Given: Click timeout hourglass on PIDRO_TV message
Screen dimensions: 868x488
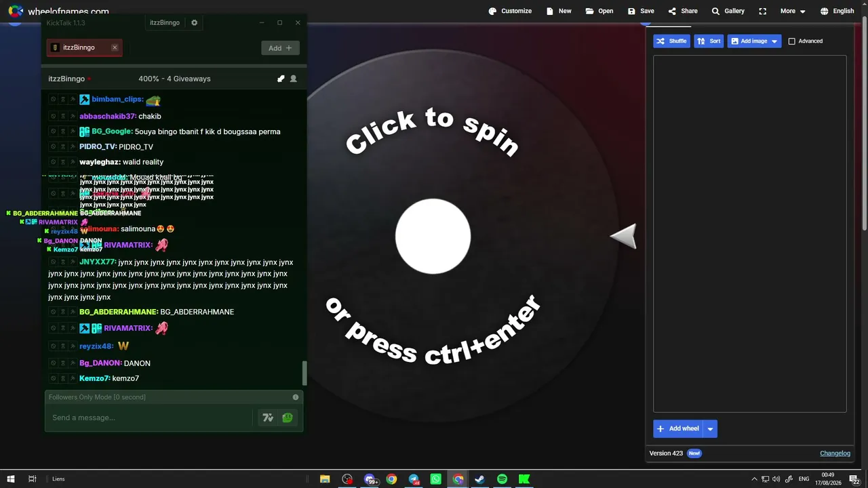Looking at the screenshot, I should tap(63, 146).
